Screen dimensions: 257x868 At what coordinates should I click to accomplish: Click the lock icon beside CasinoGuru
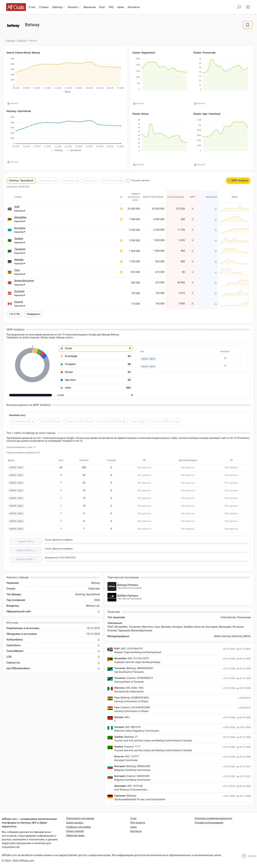[x=99, y=645]
